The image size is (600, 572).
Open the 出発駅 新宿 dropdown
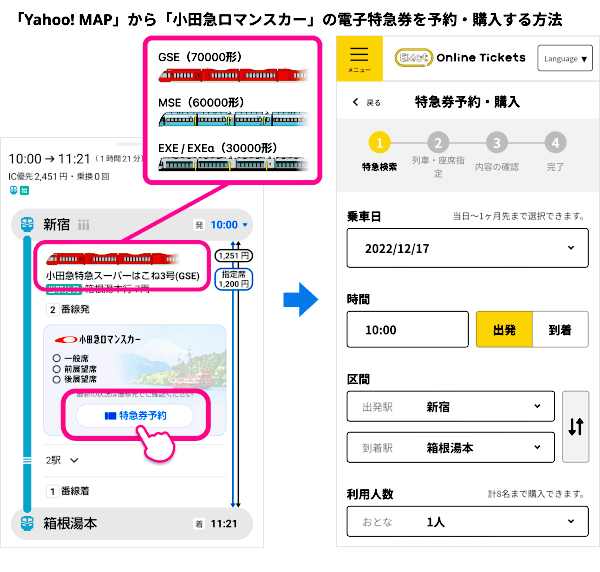tap(450, 406)
